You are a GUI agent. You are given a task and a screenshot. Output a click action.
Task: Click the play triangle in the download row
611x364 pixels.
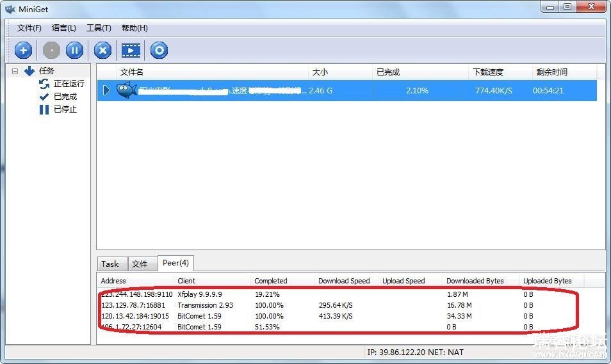click(x=106, y=90)
